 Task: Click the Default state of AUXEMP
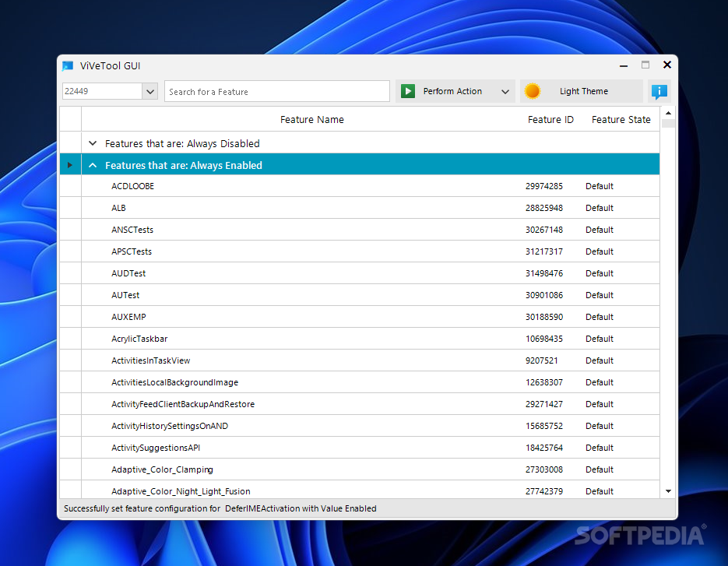click(599, 317)
